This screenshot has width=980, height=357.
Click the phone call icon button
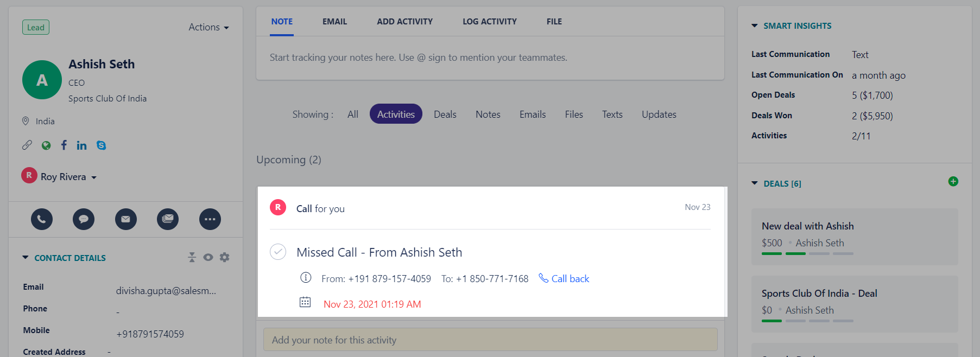tap(42, 219)
